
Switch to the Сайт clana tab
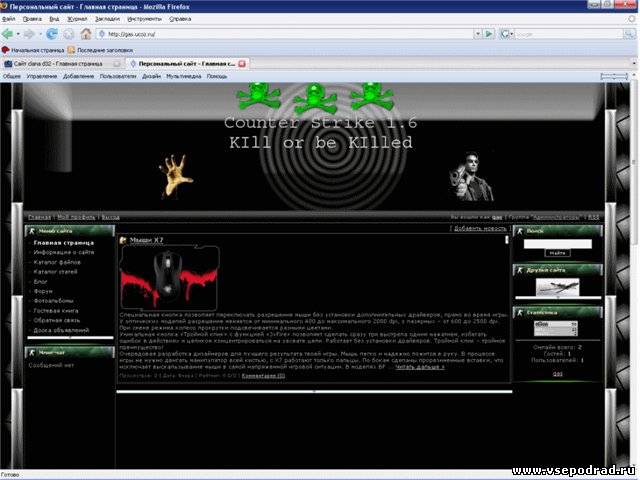(x=62, y=64)
